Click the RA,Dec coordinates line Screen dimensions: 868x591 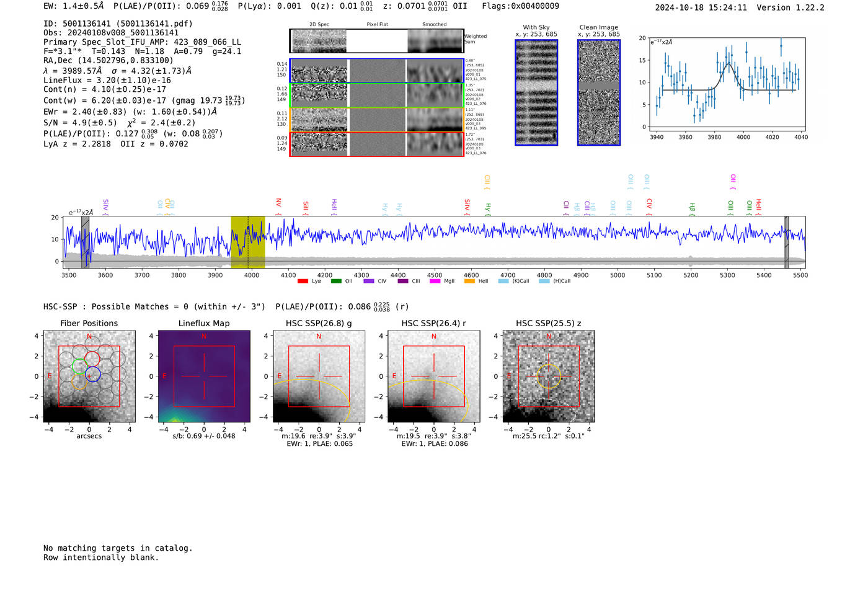[108, 60]
